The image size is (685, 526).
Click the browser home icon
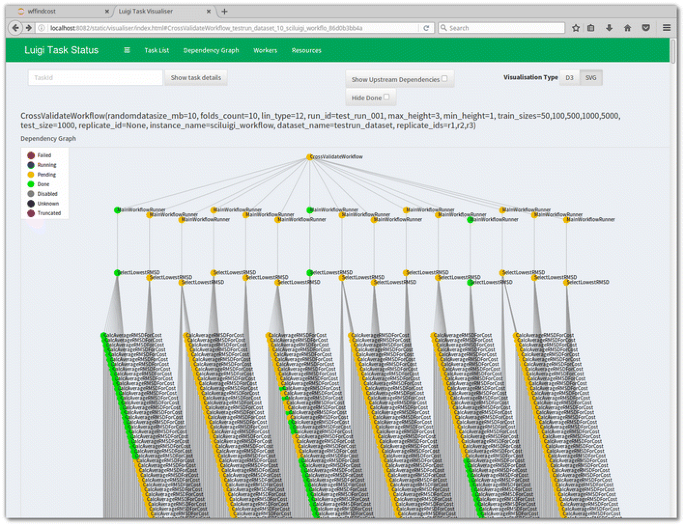pyautogui.click(x=628, y=28)
